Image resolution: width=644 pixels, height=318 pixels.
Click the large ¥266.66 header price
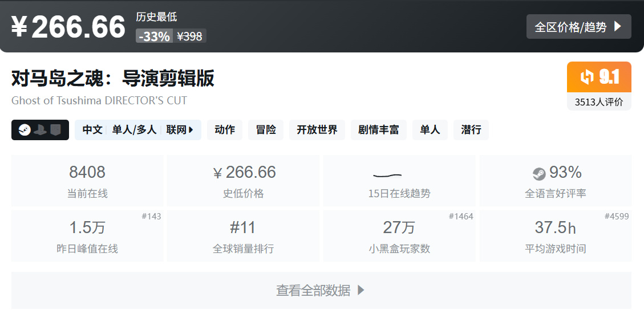click(68, 27)
